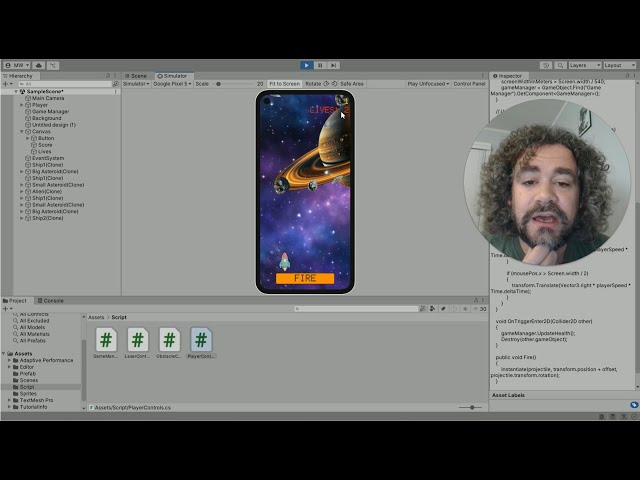The width and height of the screenshot is (640, 480).
Task: Select the Inspector tab
Action: point(507,76)
